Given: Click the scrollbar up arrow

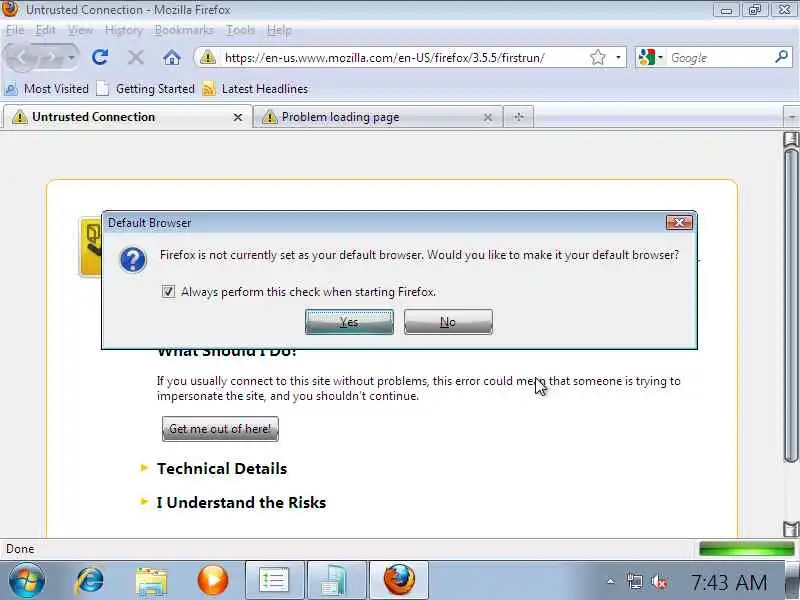Looking at the screenshot, I should pos(791,139).
